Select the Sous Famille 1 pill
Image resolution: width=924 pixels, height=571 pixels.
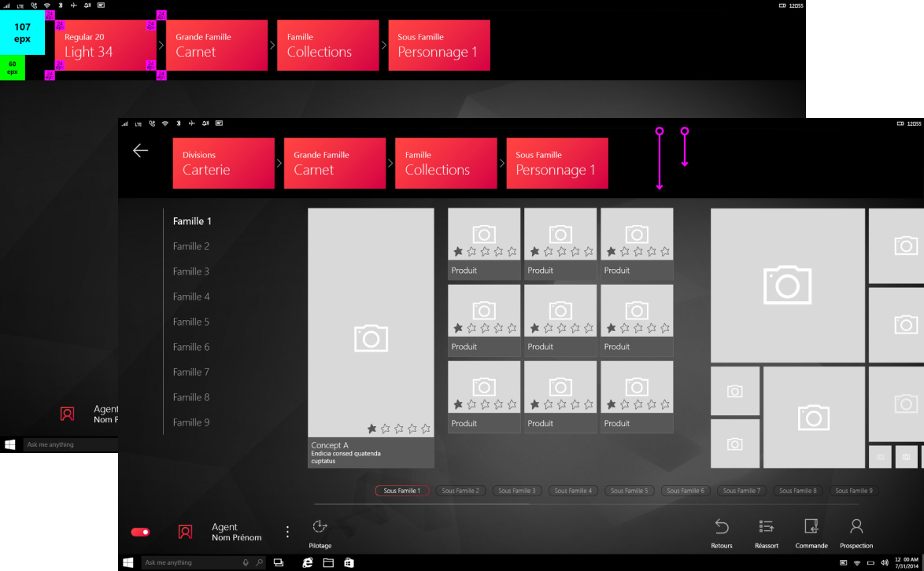click(401, 491)
